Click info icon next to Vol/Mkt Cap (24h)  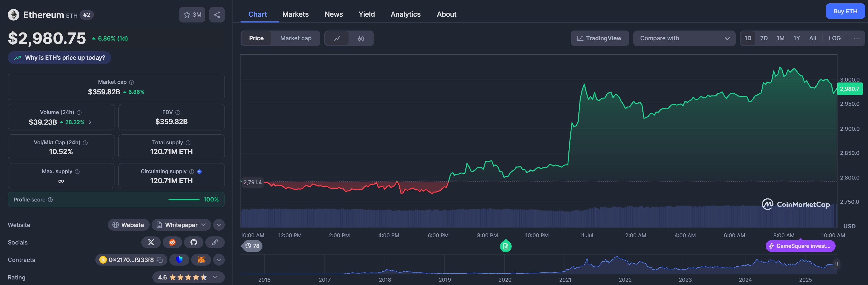85,143
